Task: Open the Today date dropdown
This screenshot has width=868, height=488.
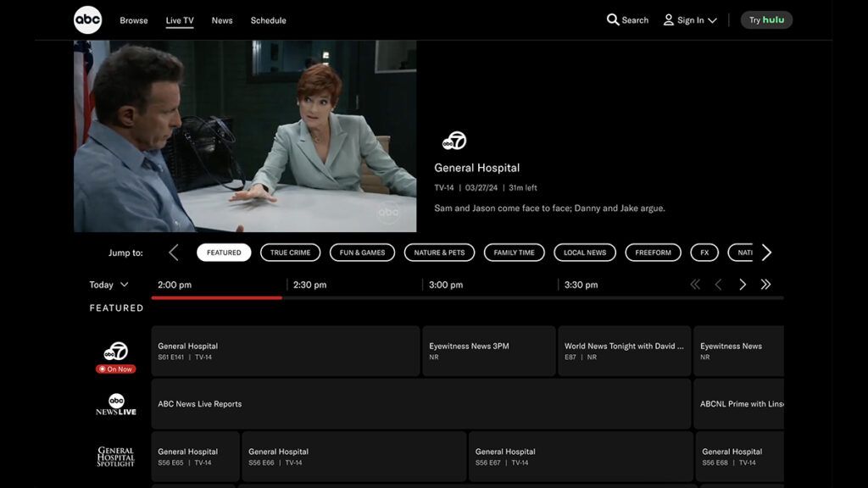Action: pyautogui.click(x=108, y=285)
